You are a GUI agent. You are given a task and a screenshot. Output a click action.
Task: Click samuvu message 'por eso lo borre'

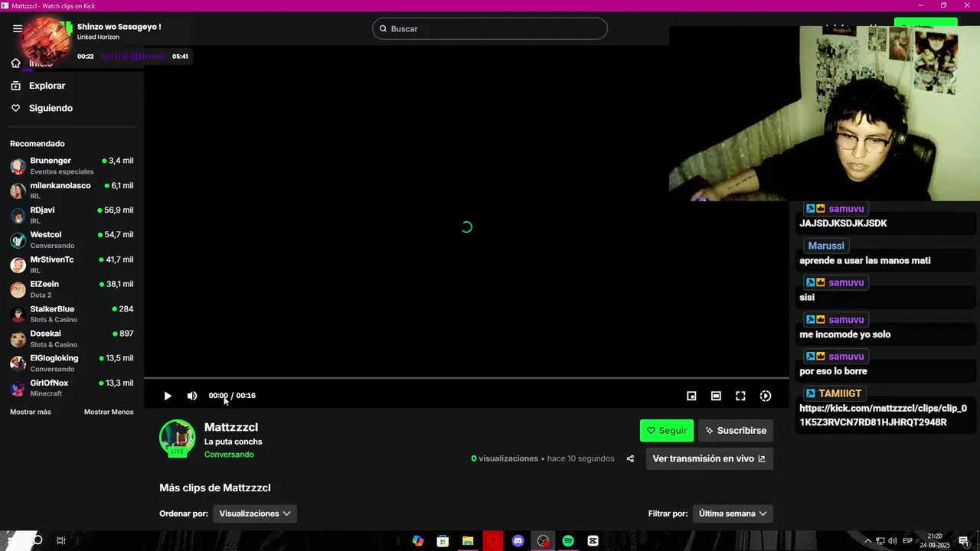(833, 371)
